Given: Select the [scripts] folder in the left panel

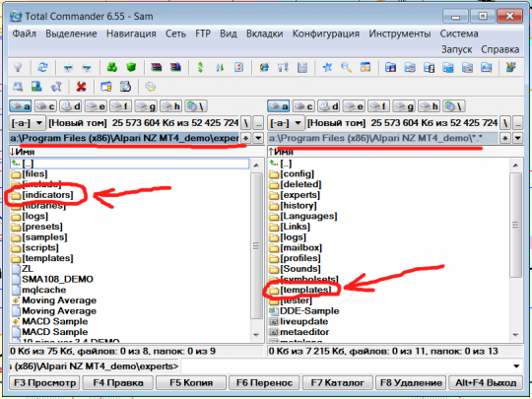Looking at the screenshot, I should [x=40, y=247].
